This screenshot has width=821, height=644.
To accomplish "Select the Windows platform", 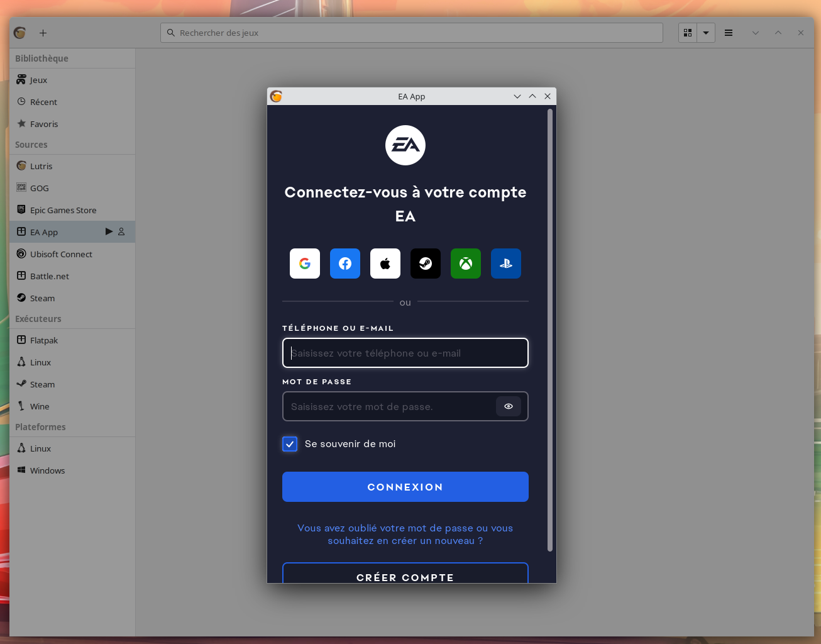I will 72,470.
